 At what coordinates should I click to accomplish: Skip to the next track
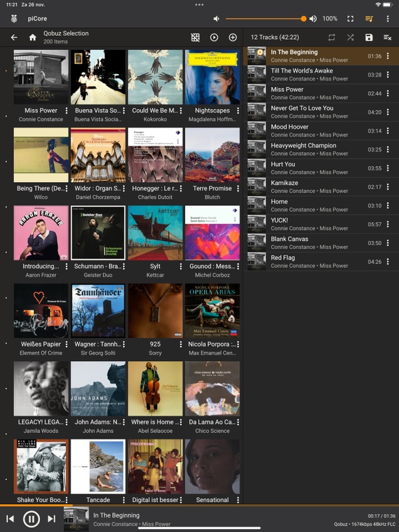click(52, 519)
